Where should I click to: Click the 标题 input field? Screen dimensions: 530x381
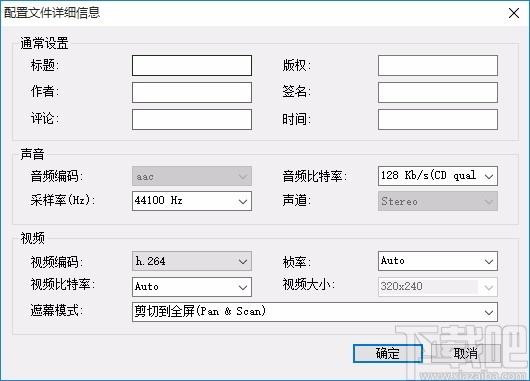(x=192, y=66)
